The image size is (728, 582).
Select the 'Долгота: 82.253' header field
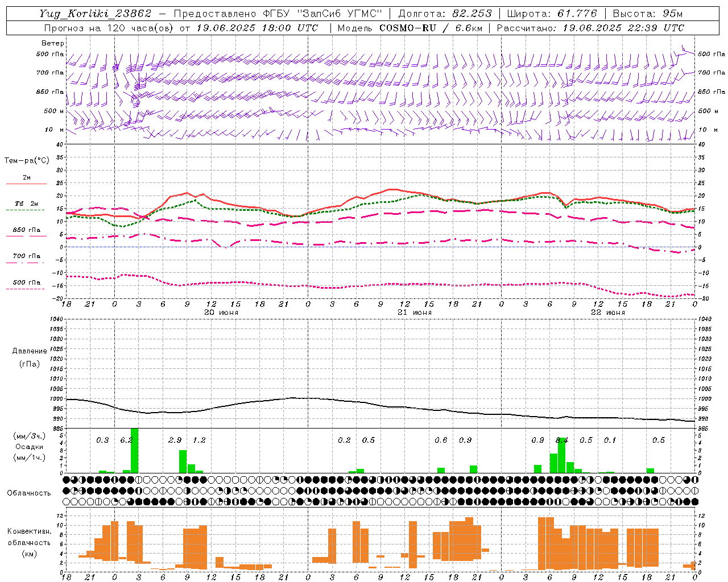click(445, 14)
